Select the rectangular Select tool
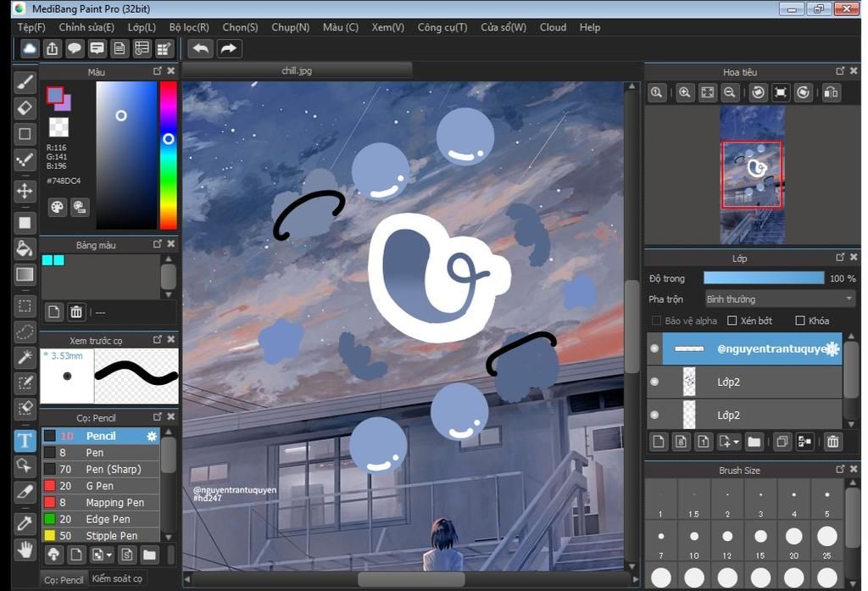 25,306
